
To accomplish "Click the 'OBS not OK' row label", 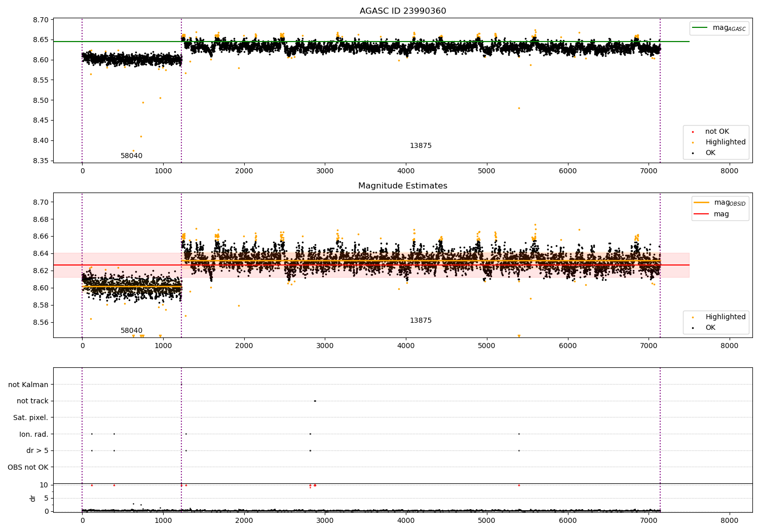I will coord(28,468).
